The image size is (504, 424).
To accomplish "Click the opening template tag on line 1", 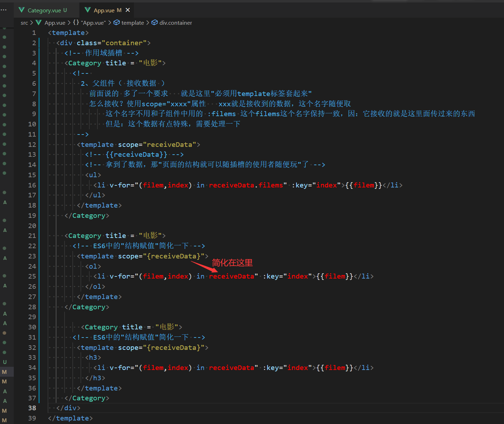I will 68,33.
